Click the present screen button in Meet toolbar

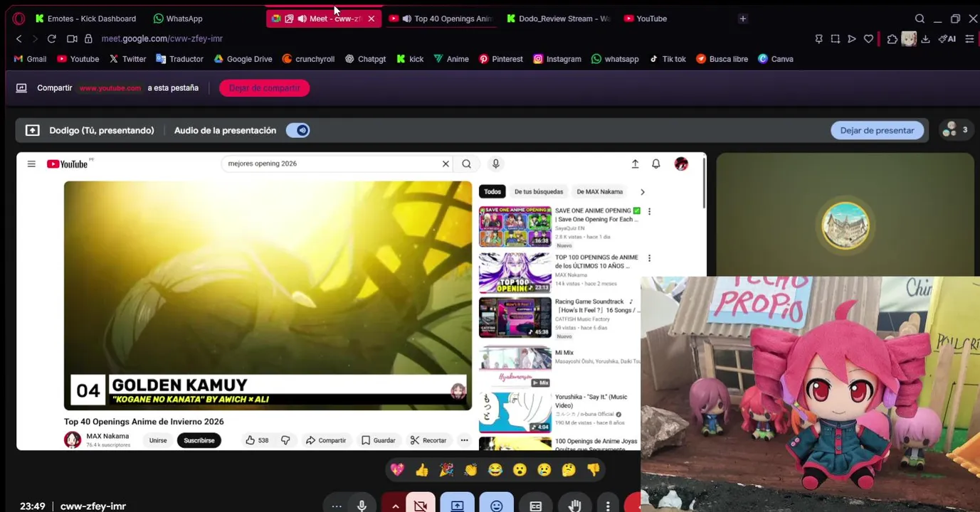click(457, 506)
